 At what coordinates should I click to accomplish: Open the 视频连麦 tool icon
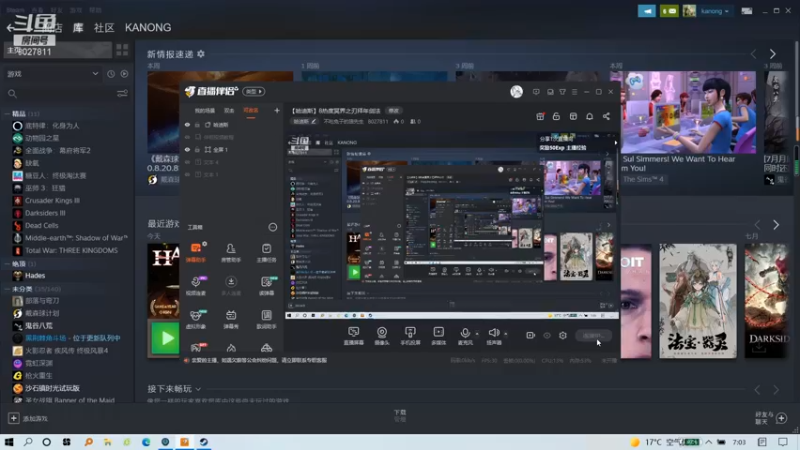(196, 286)
